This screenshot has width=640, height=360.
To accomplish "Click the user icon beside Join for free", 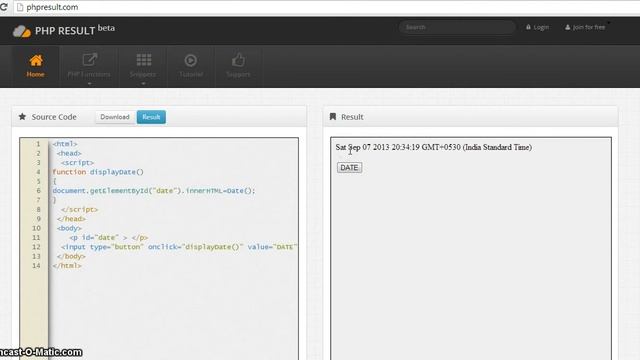I will [x=567, y=27].
